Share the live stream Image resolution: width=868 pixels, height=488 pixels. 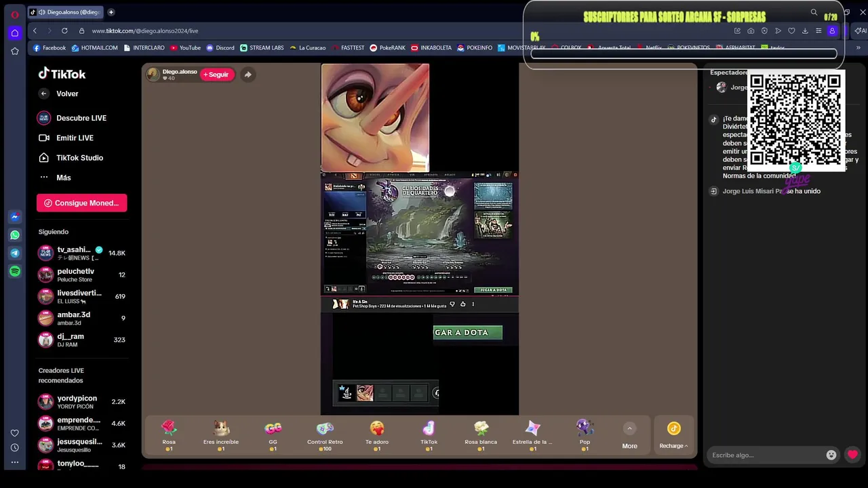coord(248,75)
